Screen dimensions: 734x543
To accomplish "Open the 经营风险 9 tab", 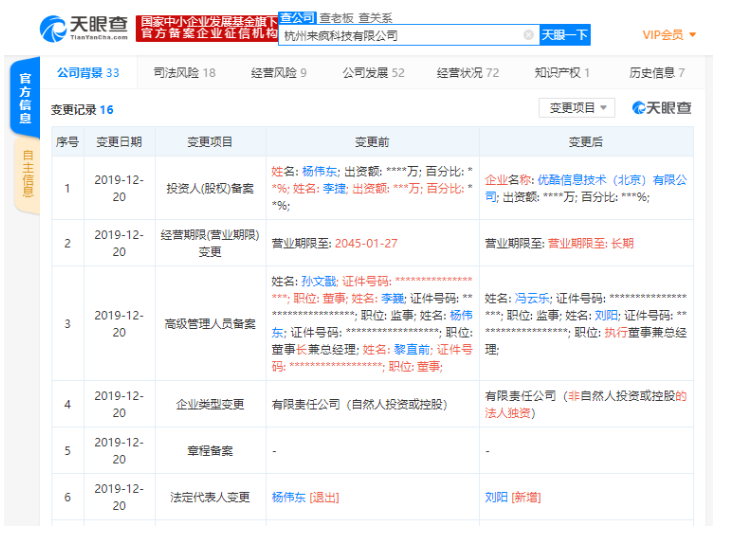I will [x=279, y=73].
